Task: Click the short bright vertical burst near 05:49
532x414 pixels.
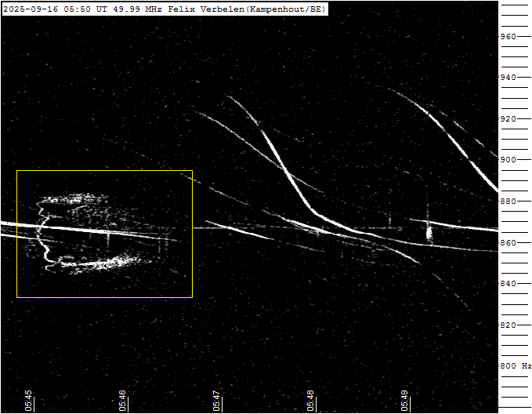Action: 429,232
